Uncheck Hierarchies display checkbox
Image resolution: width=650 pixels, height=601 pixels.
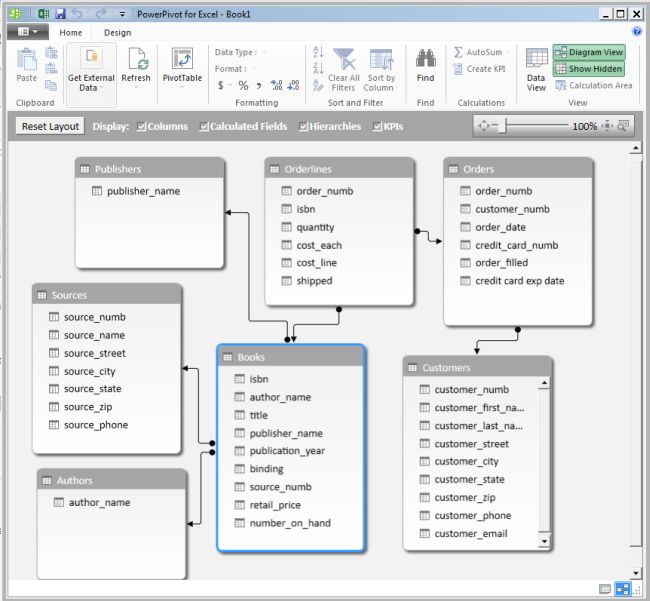pyautogui.click(x=303, y=126)
